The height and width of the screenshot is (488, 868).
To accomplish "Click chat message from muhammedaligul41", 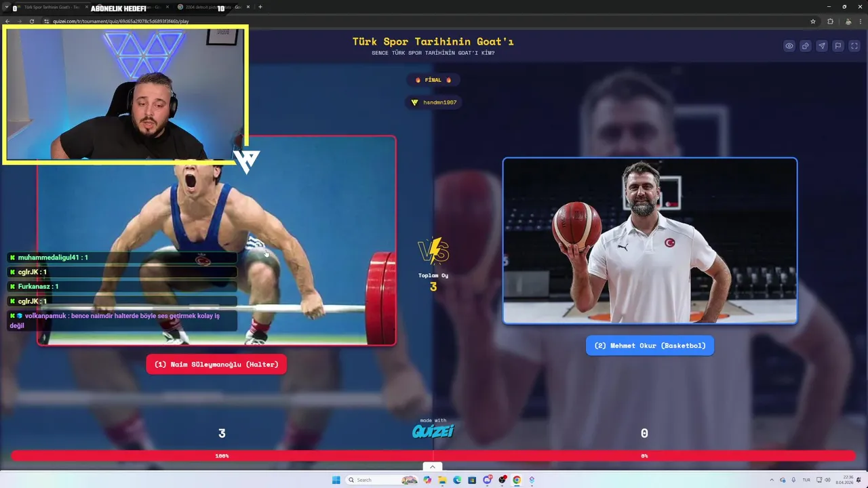I will pos(122,258).
